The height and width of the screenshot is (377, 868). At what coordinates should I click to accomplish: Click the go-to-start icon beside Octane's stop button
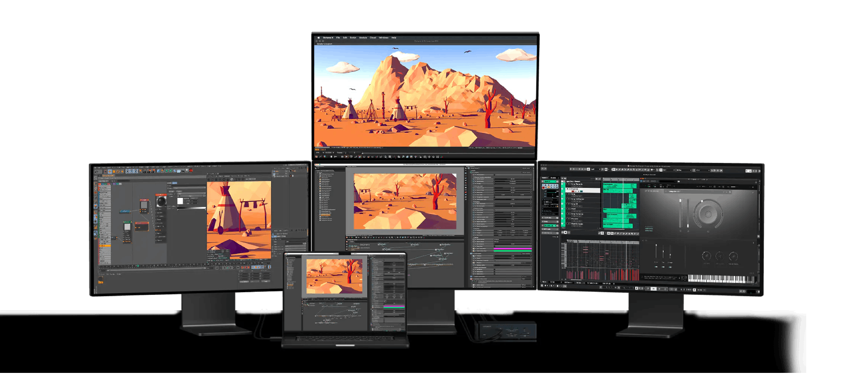(x=335, y=157)
